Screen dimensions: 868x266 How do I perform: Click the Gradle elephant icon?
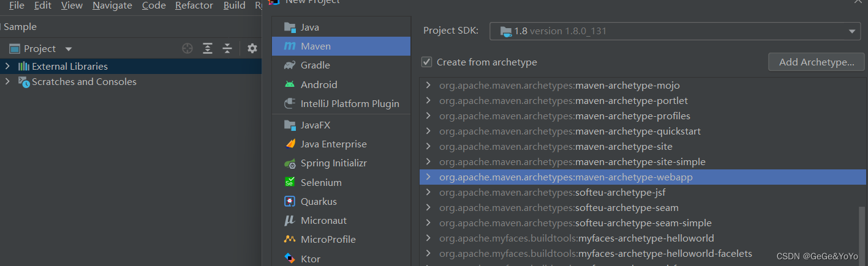pyautogui.click(x=290, y=65)
